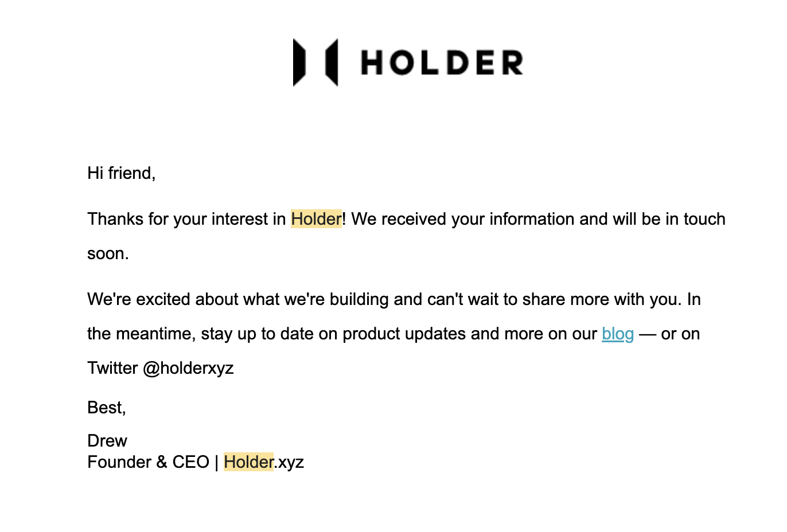Click the .xyz text after Holder
Image resolution: width=787 pixels, height=532 pixels.
[290, 462]
